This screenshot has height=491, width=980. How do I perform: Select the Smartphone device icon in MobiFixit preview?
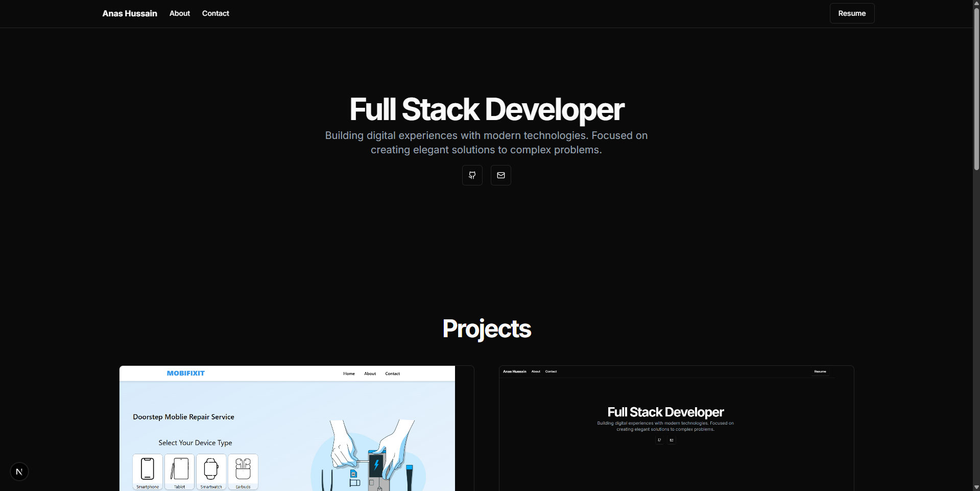pos(148,471)
